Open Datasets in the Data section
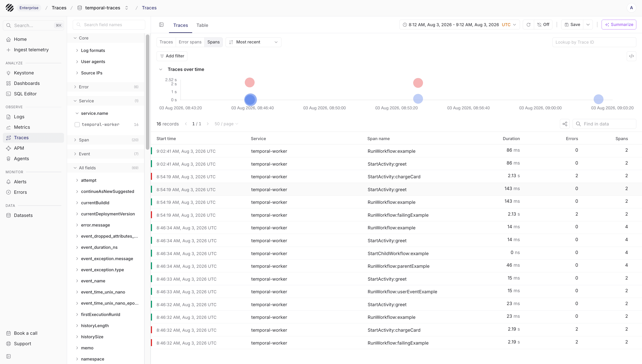Screen dimensions: 642x364 33,215
